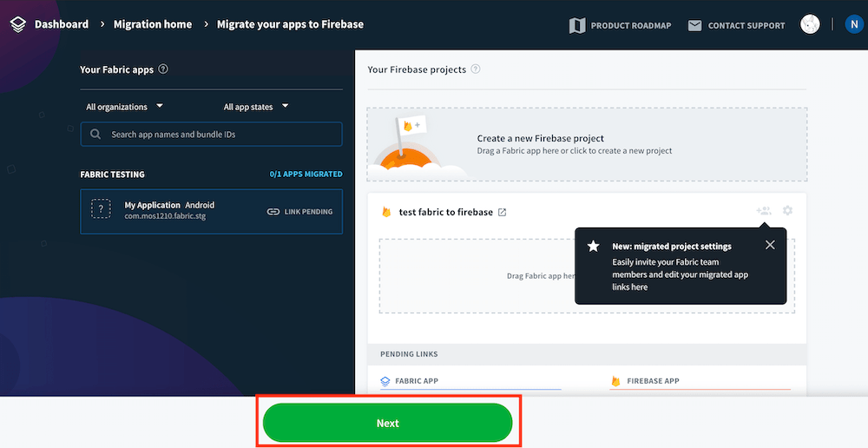Image resolution: width=868 pixels, height=448 pixels.
Task: Click the green Next button
Action: click(387, 423)
